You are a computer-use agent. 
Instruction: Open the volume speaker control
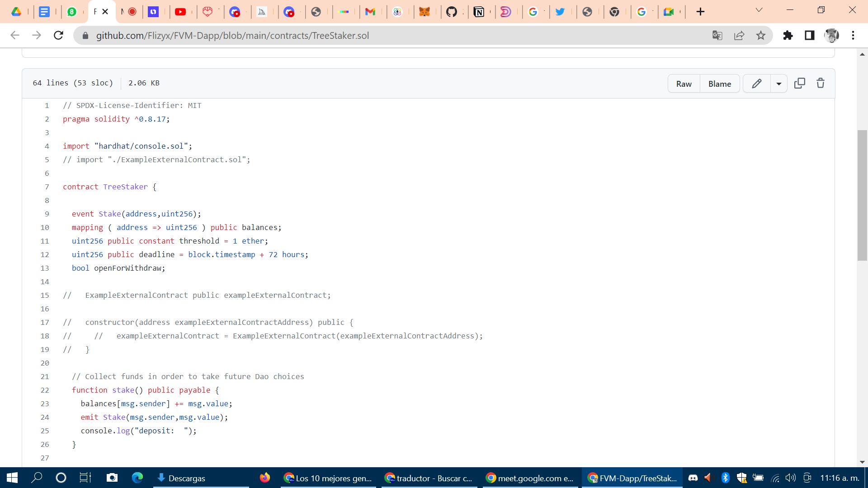[791, 478]
